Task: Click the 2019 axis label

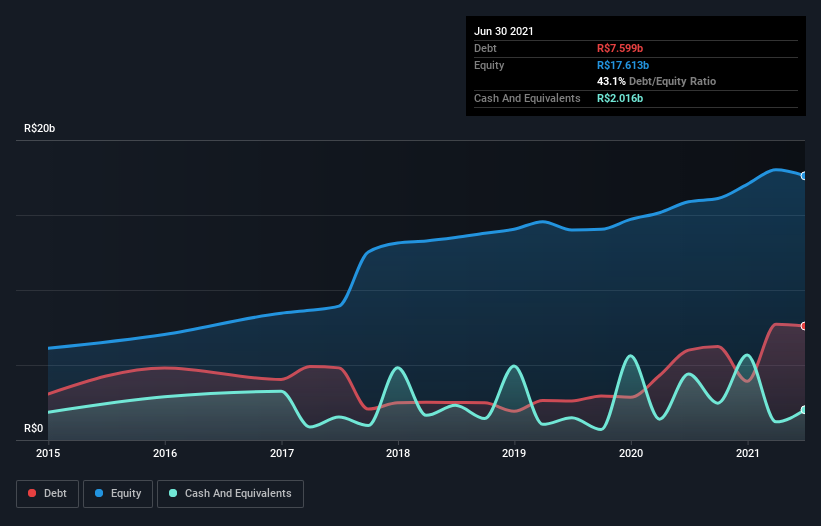Action: [514, 453]
